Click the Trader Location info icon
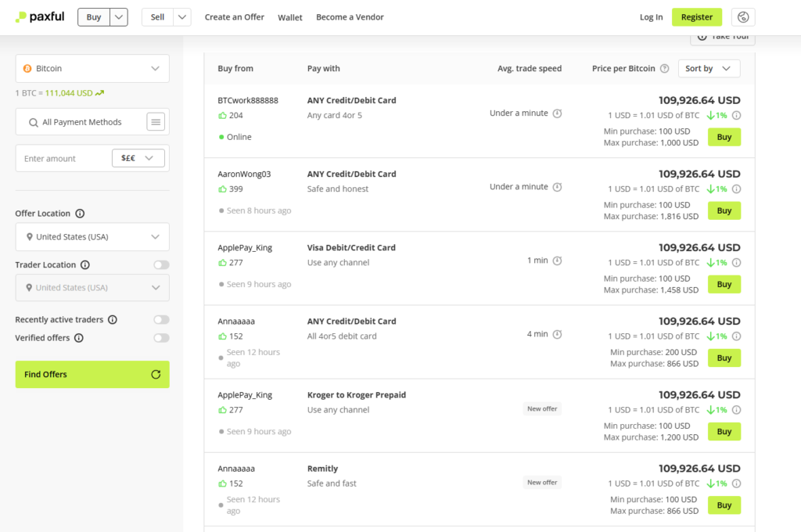Screen dimensions: 801x532 point(85,264)
